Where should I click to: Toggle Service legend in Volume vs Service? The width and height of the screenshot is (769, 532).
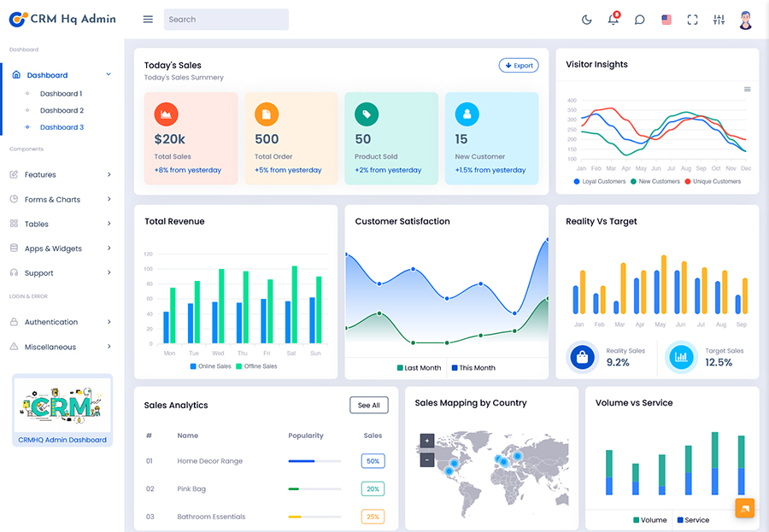(x=693, y=520)
